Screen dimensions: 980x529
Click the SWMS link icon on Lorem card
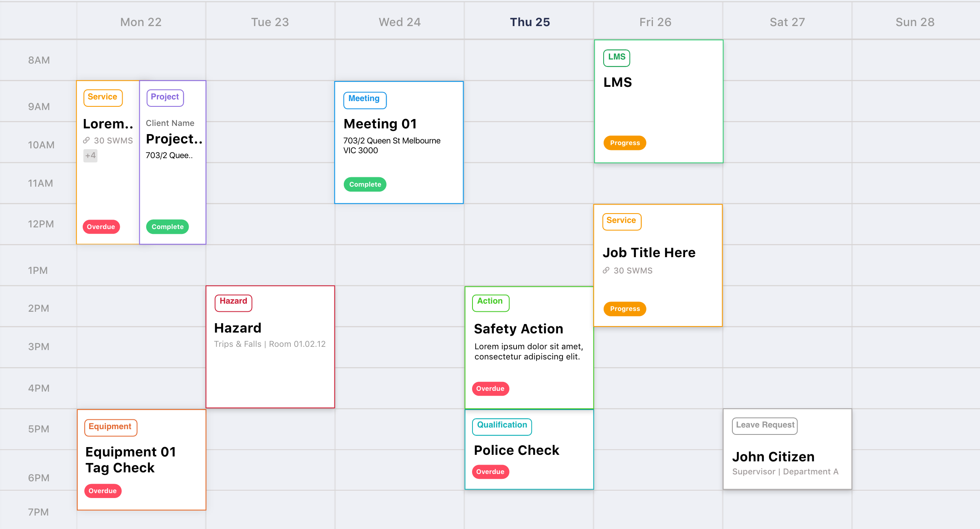(86, 141)
